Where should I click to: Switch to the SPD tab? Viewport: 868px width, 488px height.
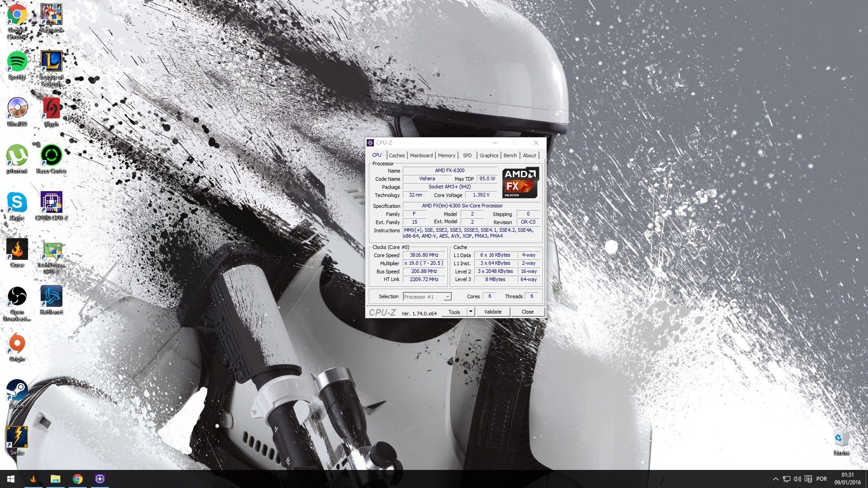[467, 155]
